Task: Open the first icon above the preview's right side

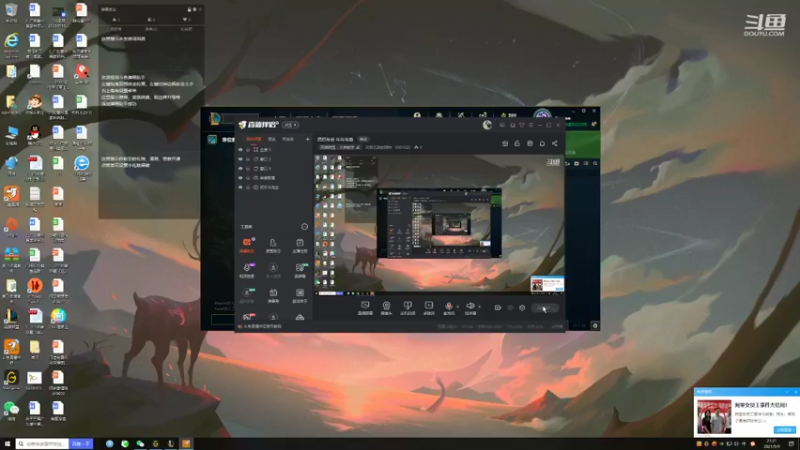Action: click(505, 143)
